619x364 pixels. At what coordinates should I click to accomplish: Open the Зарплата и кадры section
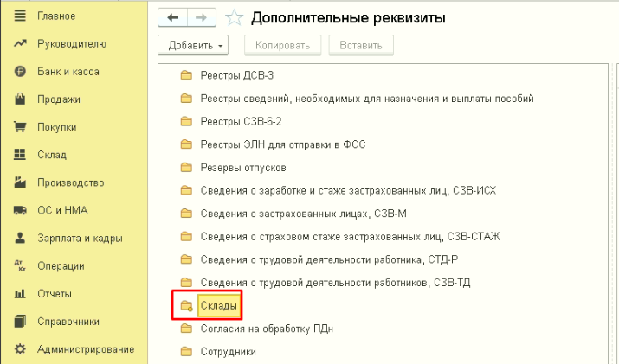80,238
